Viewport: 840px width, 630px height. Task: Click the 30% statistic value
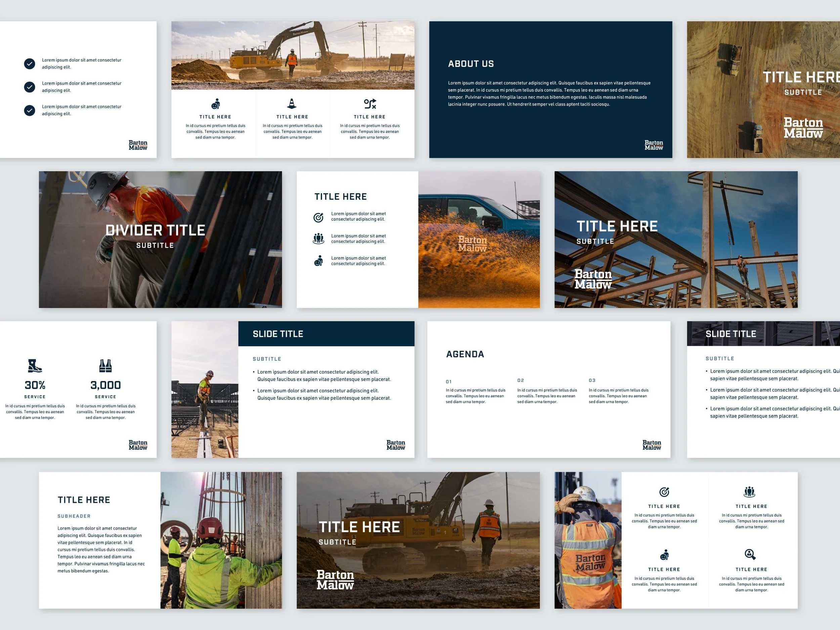(35, 385)
